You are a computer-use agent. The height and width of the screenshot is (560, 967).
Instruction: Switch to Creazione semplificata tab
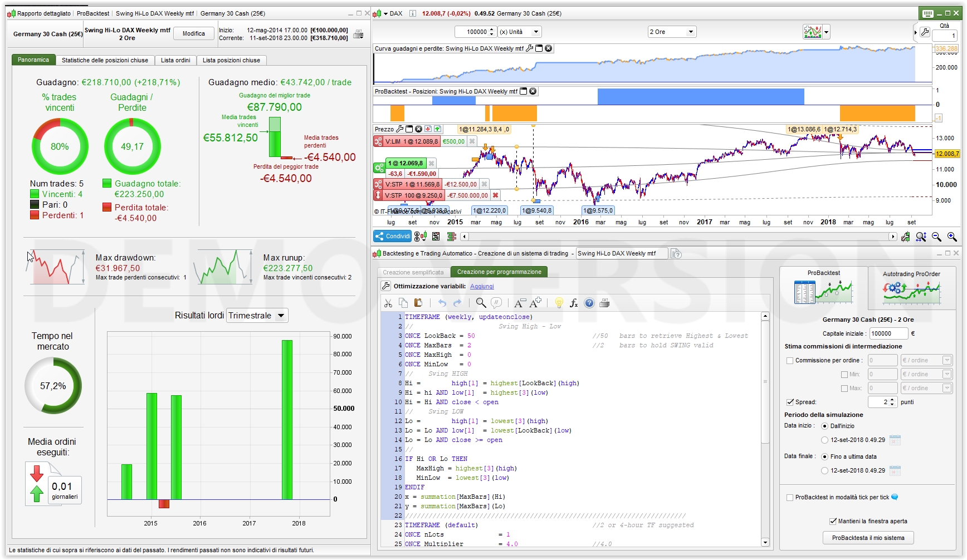[x=413, y=272]
